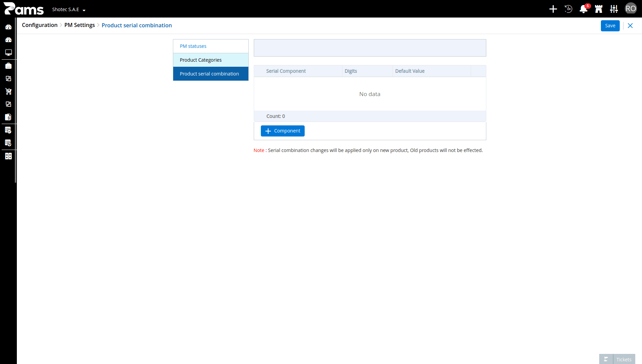Viewport: 642px width, 364px height.
Task: Open the Shotec S.A.E company dropdown
Action: [69, 9]
